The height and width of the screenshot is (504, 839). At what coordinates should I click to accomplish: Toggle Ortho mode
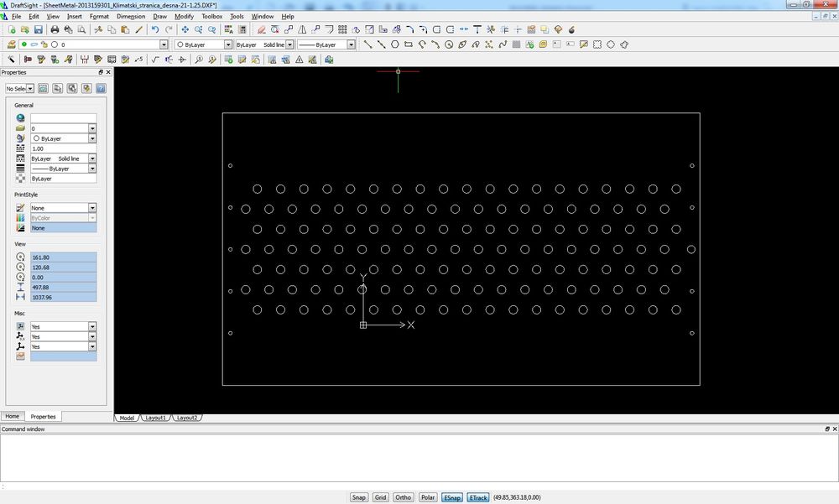pos(404,497)
